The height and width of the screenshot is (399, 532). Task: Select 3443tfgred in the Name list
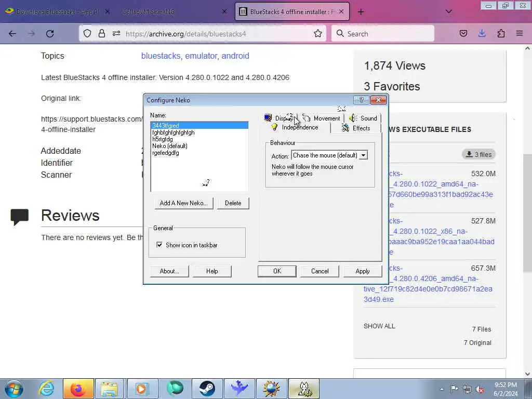(199, 126)
